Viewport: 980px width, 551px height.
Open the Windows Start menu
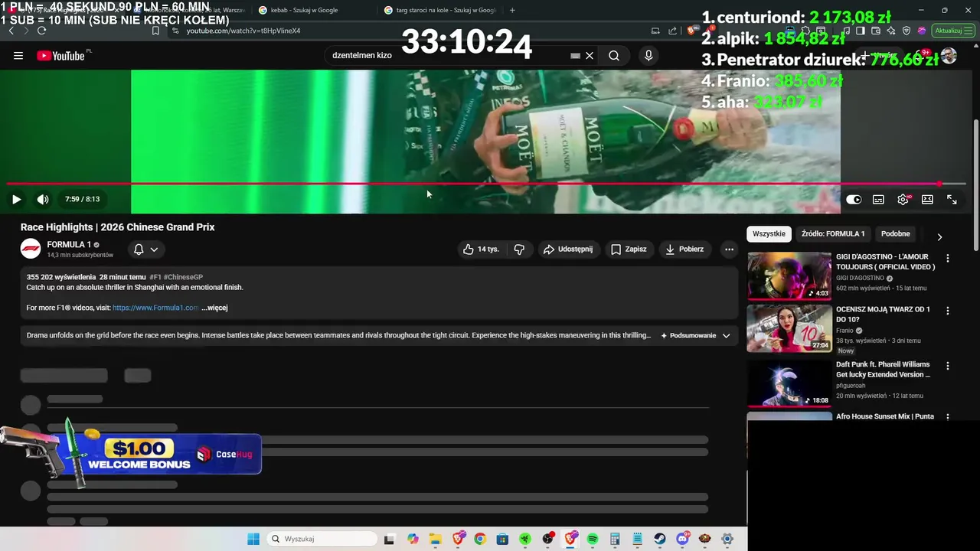pyautogui.click(x=253, y=539)
